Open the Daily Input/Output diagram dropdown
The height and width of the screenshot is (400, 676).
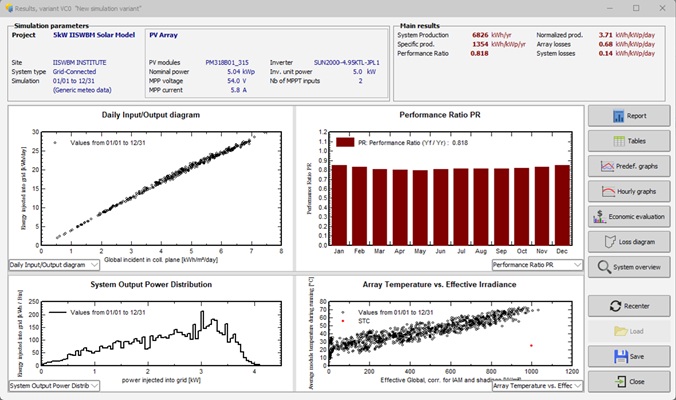[x=54, y=265]
